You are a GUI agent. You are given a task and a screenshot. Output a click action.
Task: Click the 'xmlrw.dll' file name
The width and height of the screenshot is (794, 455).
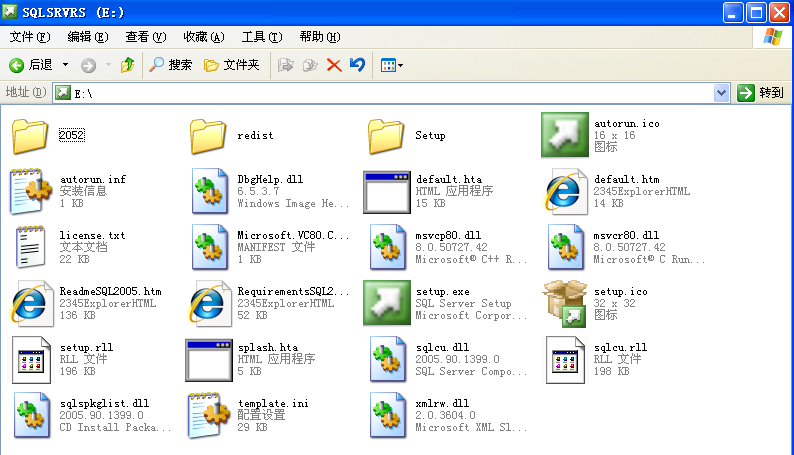(442, 403)
